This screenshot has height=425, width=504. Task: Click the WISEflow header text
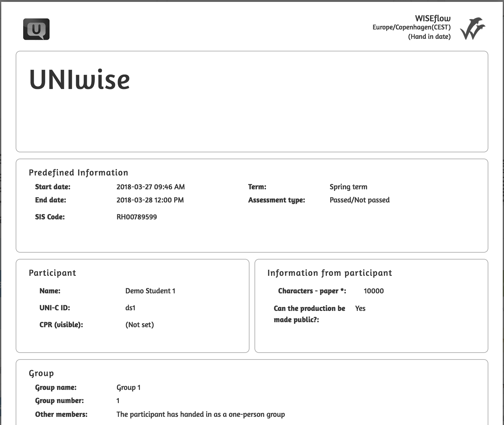[433, 18]
